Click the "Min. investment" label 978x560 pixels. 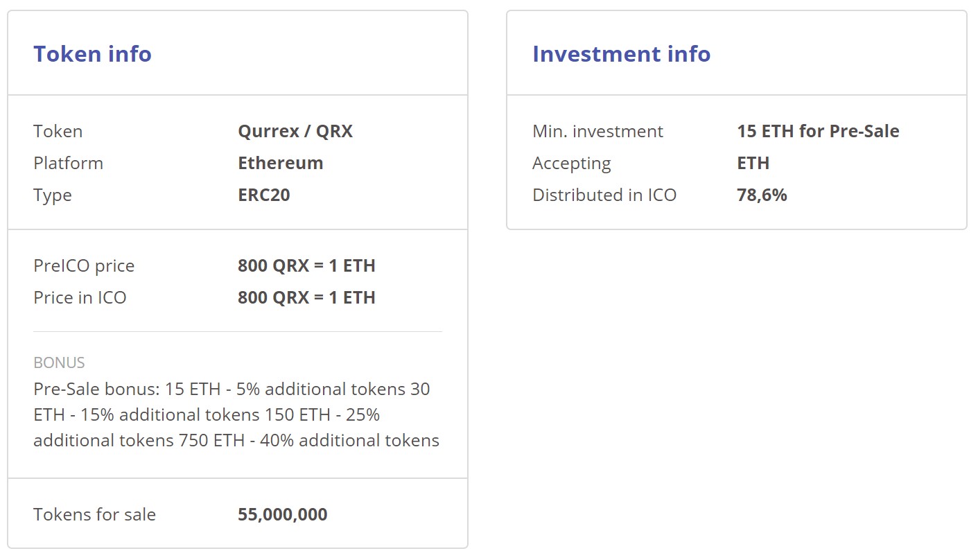point(597,131)
